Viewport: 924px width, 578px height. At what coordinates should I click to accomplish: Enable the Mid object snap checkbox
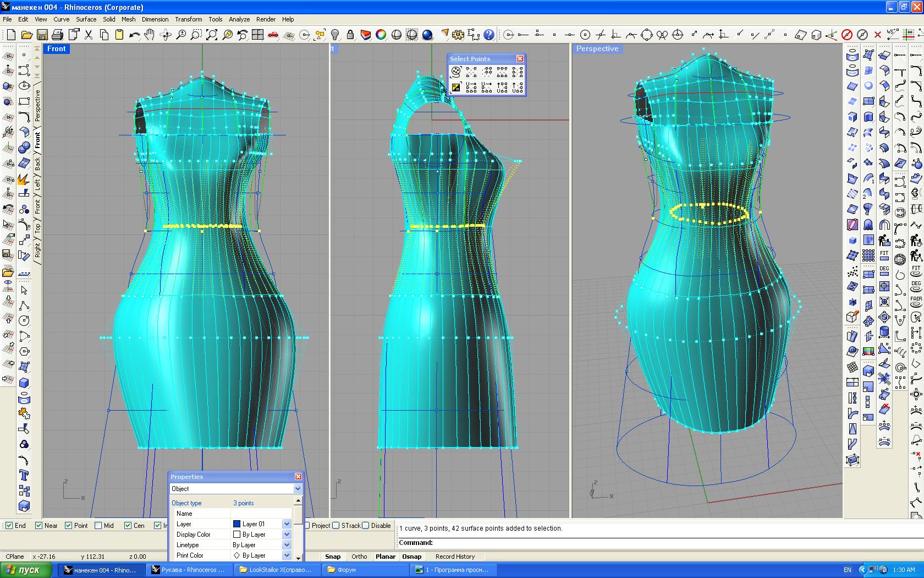(98, 526)
